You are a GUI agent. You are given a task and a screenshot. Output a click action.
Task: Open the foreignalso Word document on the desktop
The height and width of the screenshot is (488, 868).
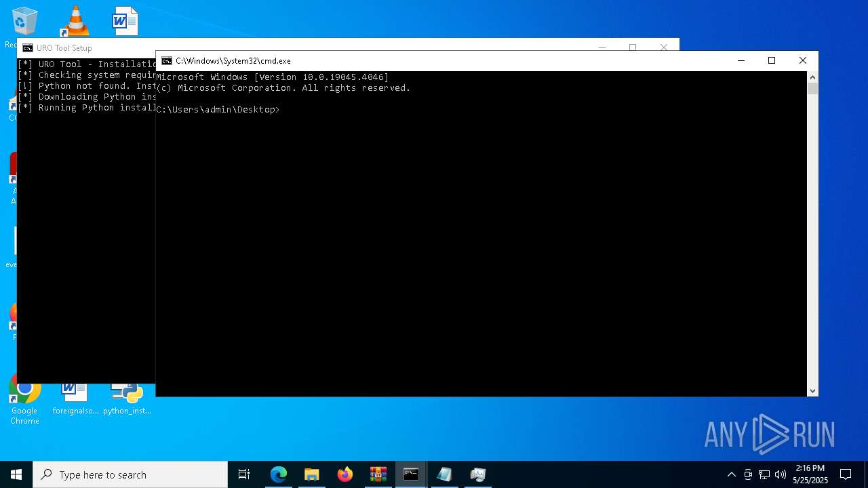pyautogui.click(x=75, y=399)
